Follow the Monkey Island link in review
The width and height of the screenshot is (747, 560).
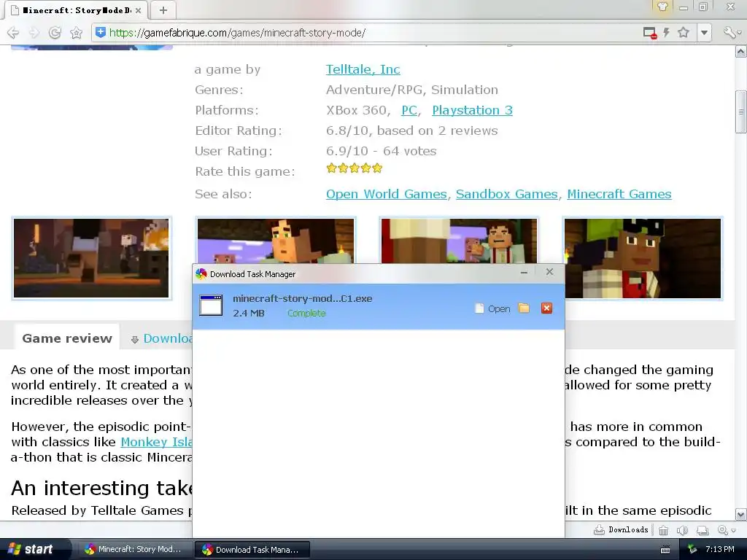[157, 442]
